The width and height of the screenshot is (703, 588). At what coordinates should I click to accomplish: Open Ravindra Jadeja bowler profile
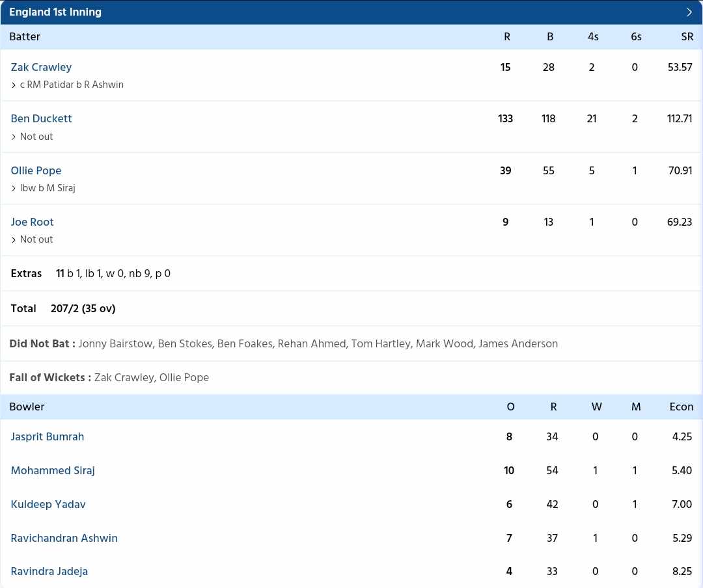click(49, 572)
